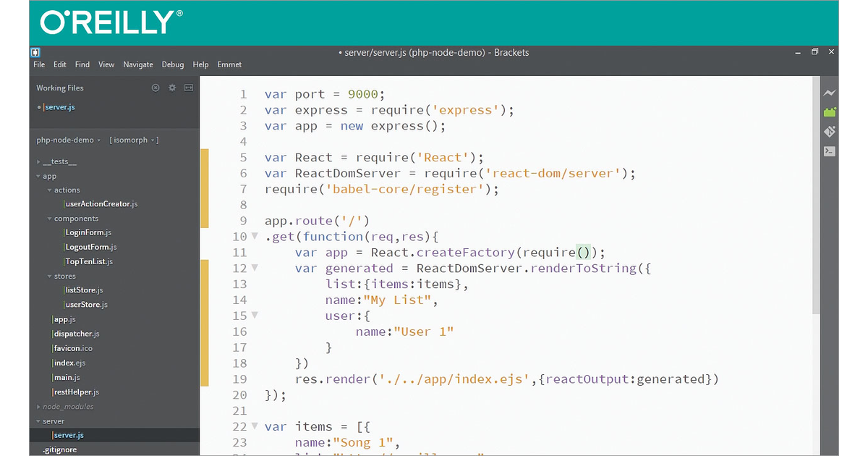
Task: Open the terminal panel icon
Action: pyautogui.click(x=830, y=151)
